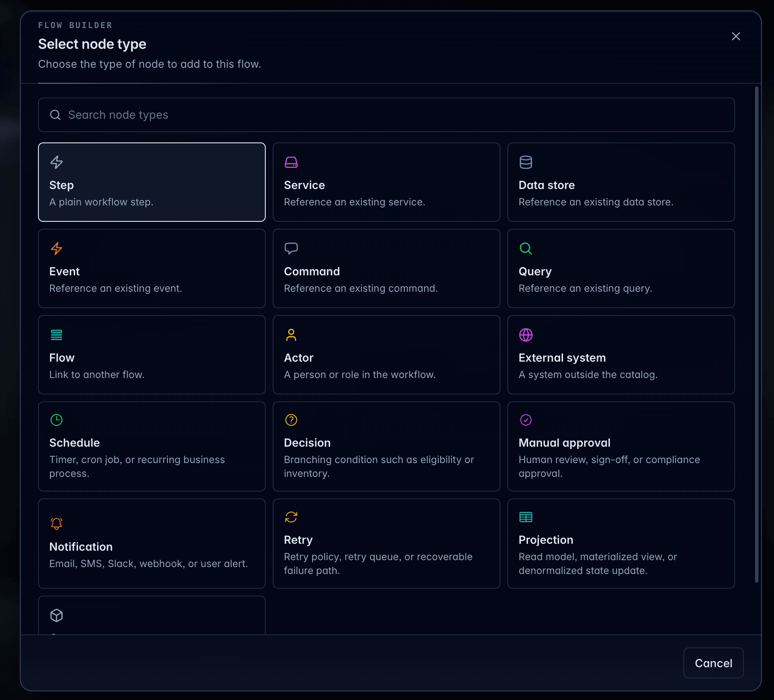Click the green Query magnifier icon
This screenshot has height=700, width=774.
[526, 249]
